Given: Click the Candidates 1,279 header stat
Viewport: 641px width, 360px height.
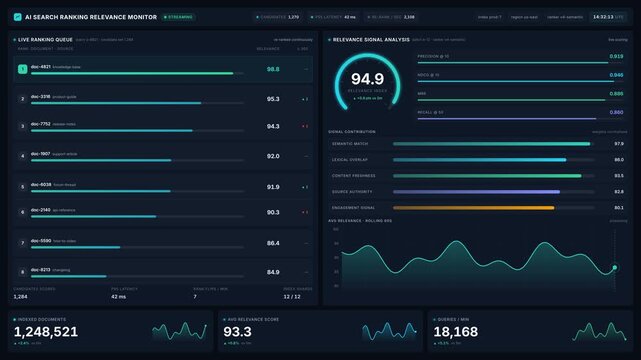Looking at the screenshot, I should pos(277,17).
